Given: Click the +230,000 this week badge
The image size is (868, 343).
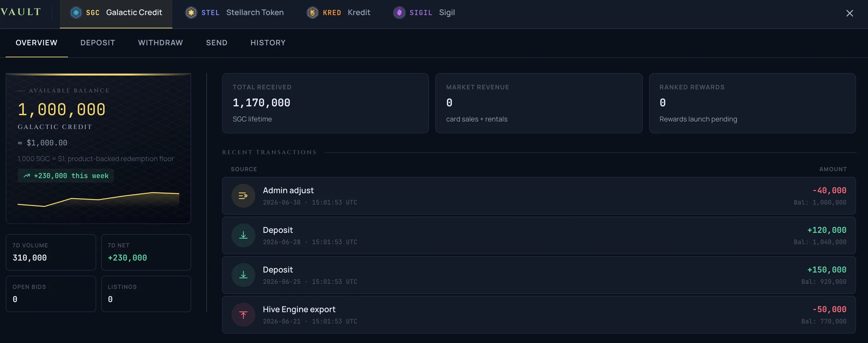Looking at the screenshot, I should coord(66,176).
